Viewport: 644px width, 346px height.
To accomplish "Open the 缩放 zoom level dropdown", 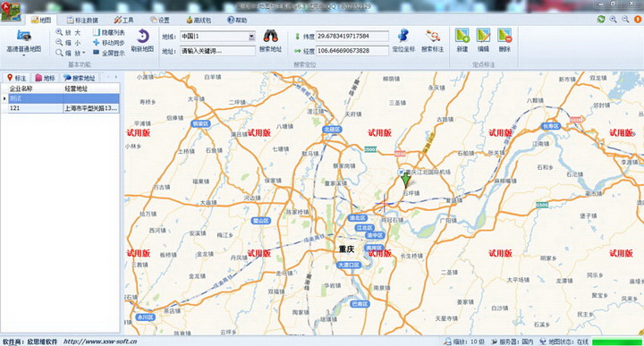I will point(71,53).
